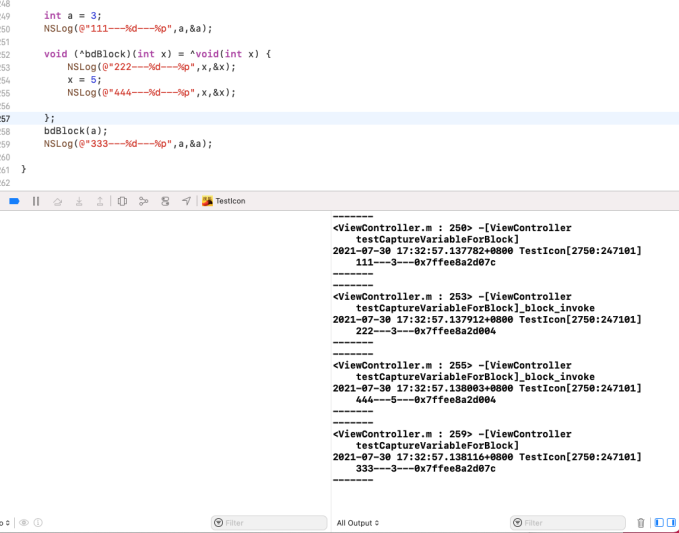Click line 257 in the gutter

(x=5, y=119)
